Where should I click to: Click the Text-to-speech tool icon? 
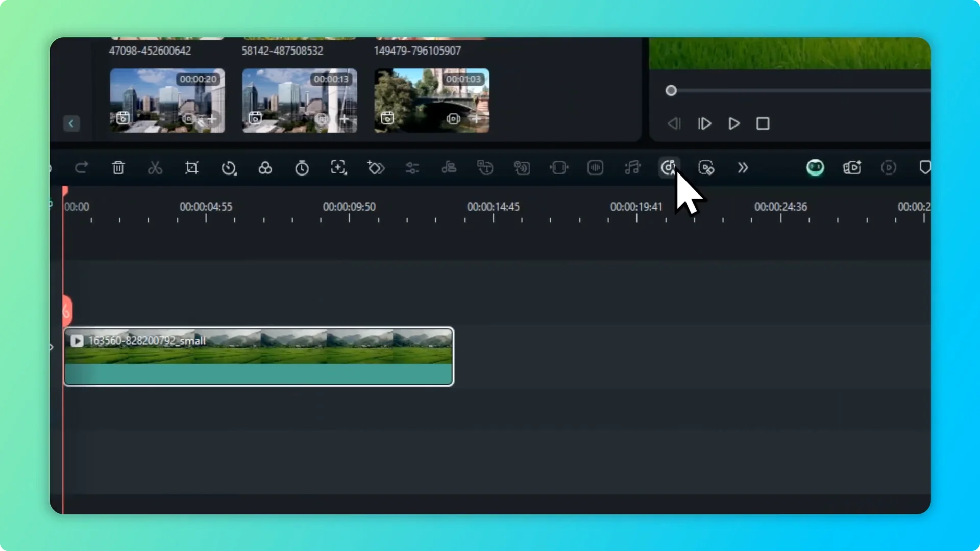522,167
